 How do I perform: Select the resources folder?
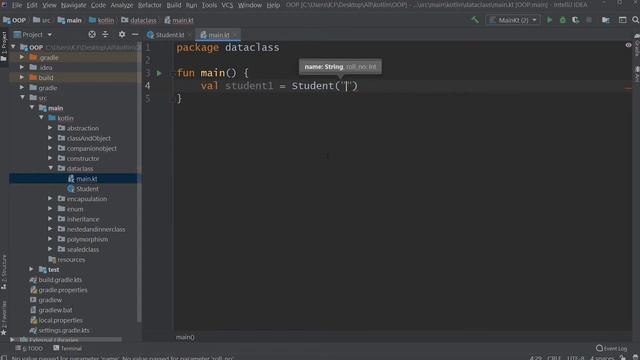click(x=71, y=259)
